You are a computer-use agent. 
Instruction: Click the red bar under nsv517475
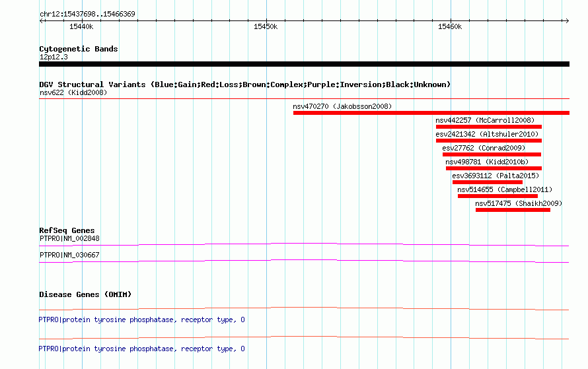click(x=513, y=210)
